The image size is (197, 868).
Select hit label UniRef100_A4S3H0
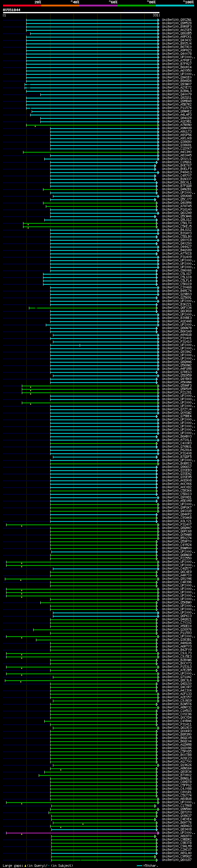coord(176,152)
